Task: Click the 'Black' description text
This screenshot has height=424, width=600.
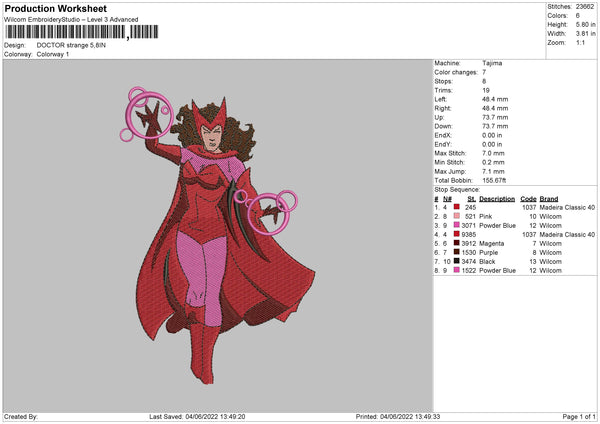Action: click(487, 261)
